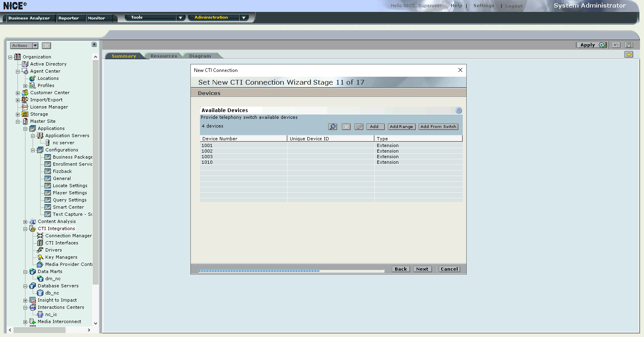Click the search devices magnifier icon
The width and height of the screenshot is (644, 337).
pos(333,127)
